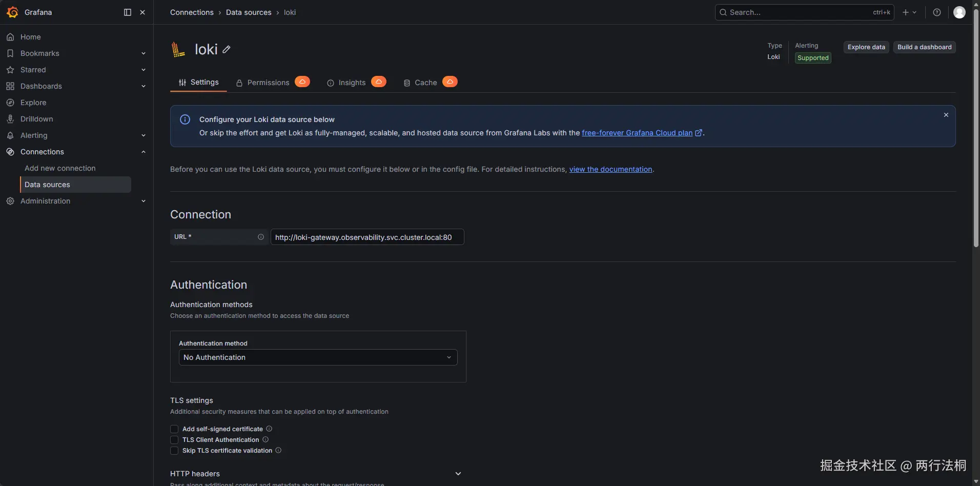Click the Grafana logo icon
The height and width of the screenshot is (486, 980).
12,12
